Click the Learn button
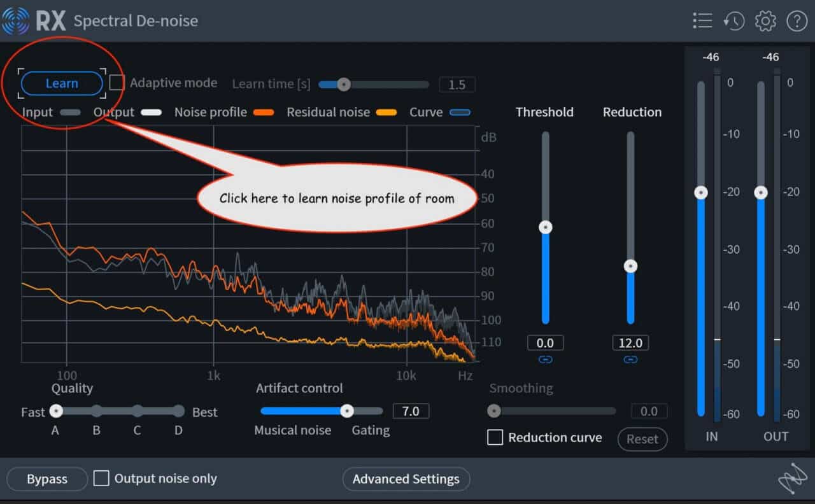815x504 pixels. (x=62, y=83)
